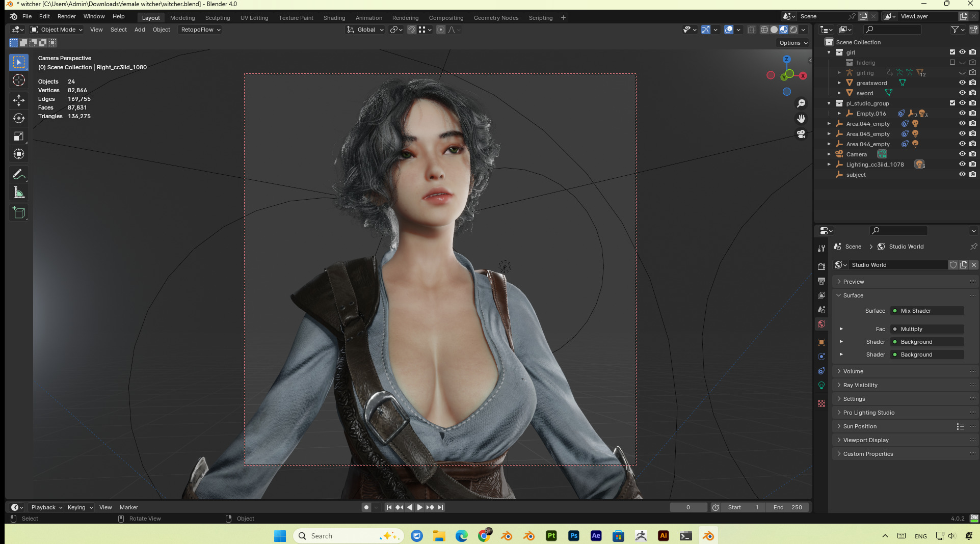This screenshot has height=544, width=980.
Task: Hide the Camera object in viewport
Action: pos(962,154)
